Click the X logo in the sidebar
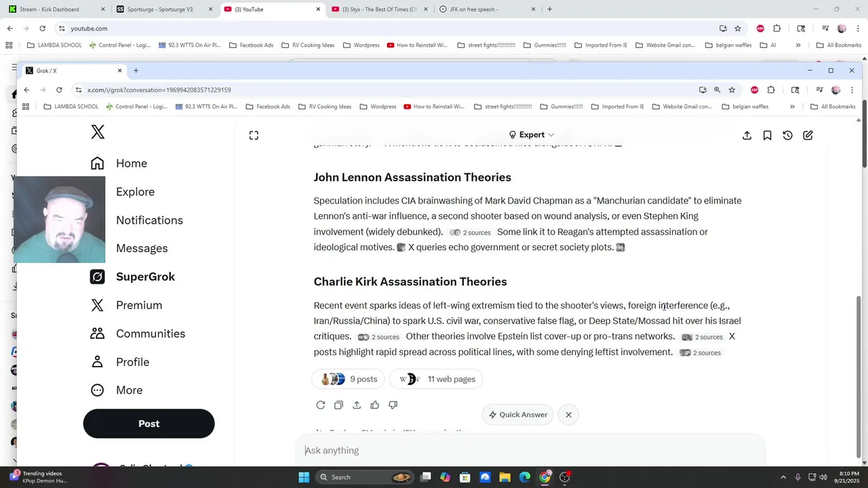 pos(98,132)
